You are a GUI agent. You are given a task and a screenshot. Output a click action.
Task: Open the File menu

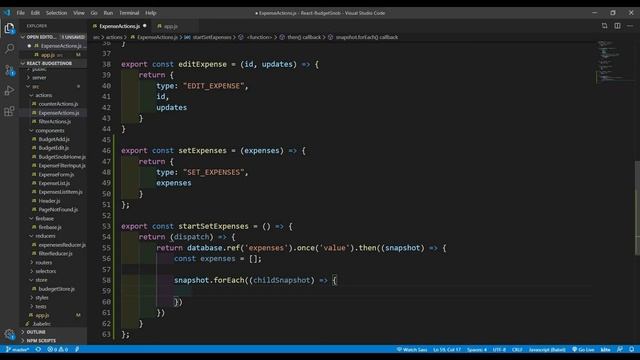tap(20, 13)
